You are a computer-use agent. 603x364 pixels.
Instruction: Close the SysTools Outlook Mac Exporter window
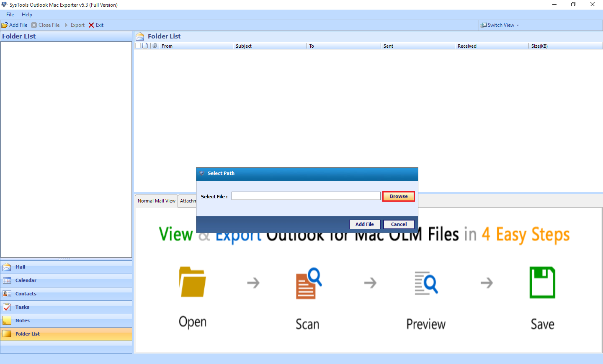[x=593, y=5]
